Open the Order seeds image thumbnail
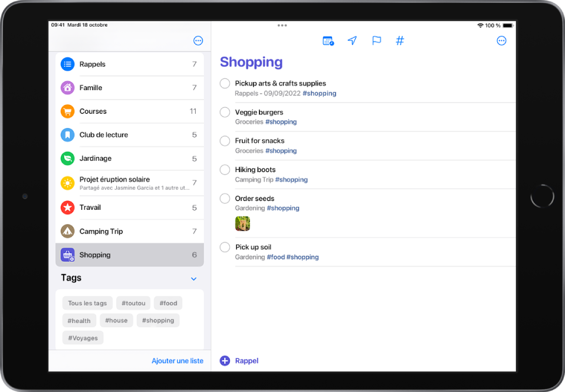 click(x=242, y=223)
